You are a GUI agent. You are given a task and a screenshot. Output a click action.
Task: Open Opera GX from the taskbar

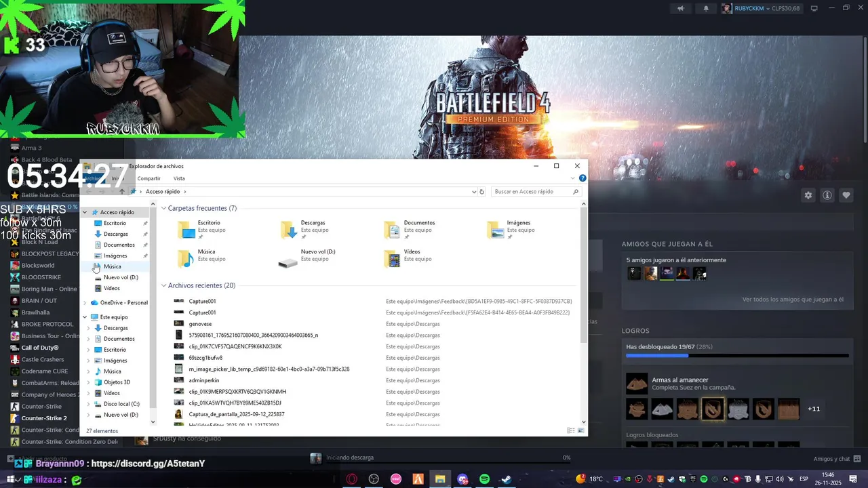point(351,479)
